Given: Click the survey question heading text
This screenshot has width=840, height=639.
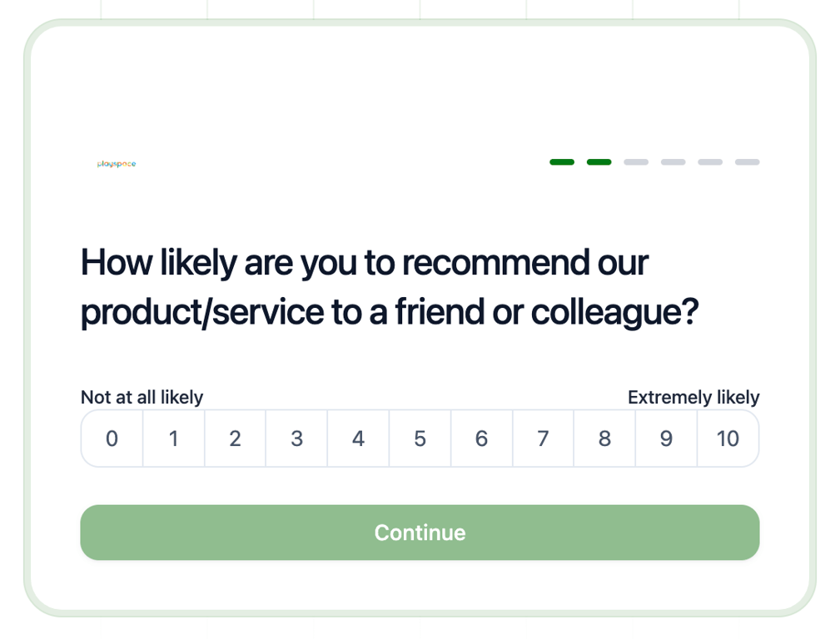Looking at the screenshot, I should click(390, 286).
